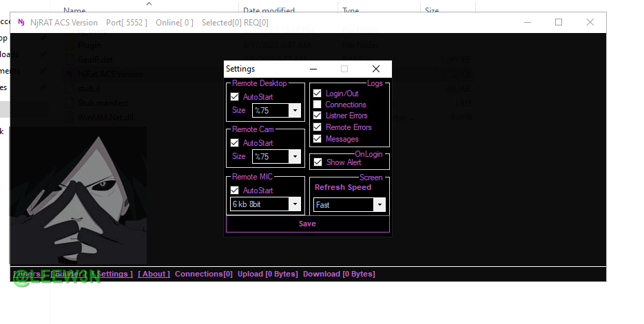
Task: Switch to the Builder tab
Action: (x=68, y=274)
